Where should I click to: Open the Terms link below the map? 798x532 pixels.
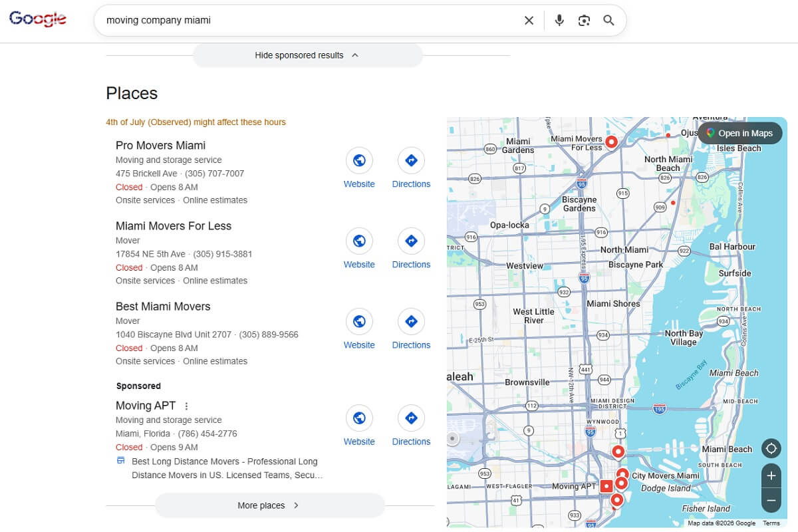(x=771, y=523)
